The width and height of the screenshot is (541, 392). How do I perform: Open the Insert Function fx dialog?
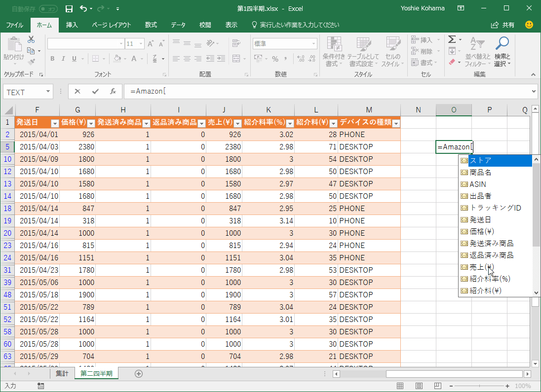tap(113, 91)
